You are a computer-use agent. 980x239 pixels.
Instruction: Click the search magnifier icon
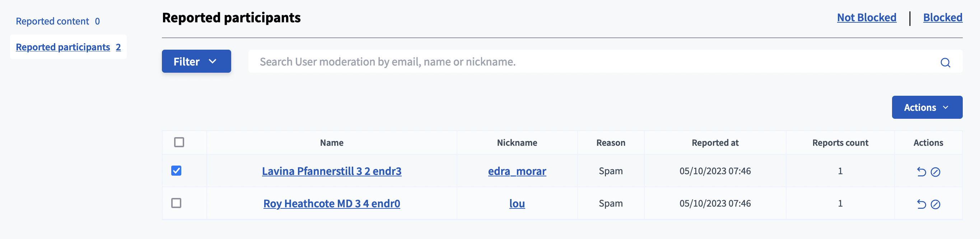[945, 62]
